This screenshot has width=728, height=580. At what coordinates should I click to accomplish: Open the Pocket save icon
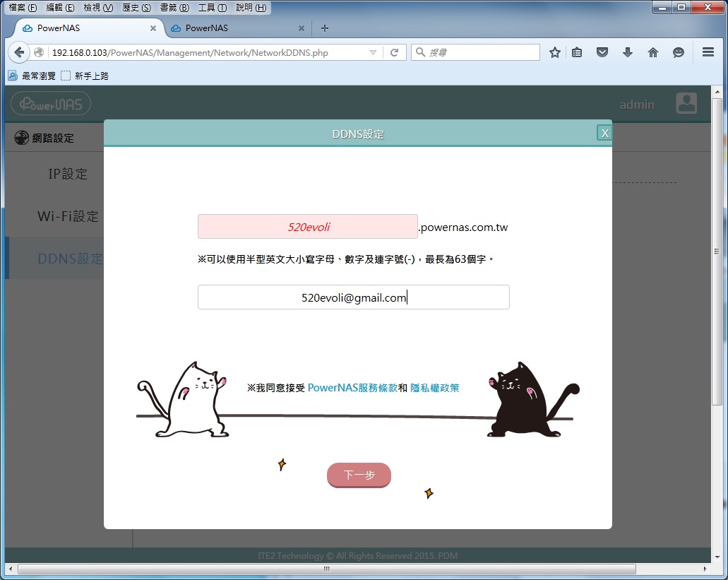coord(602,52)
